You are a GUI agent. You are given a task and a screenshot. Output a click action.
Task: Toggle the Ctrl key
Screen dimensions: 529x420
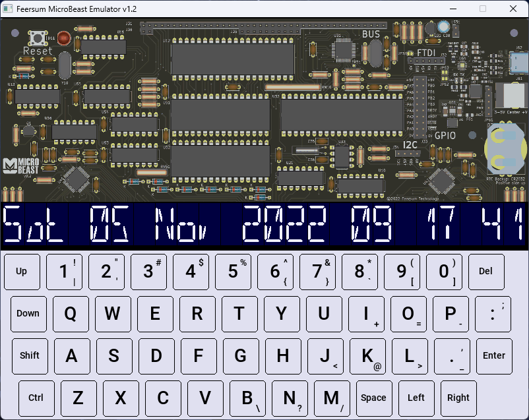36,398
